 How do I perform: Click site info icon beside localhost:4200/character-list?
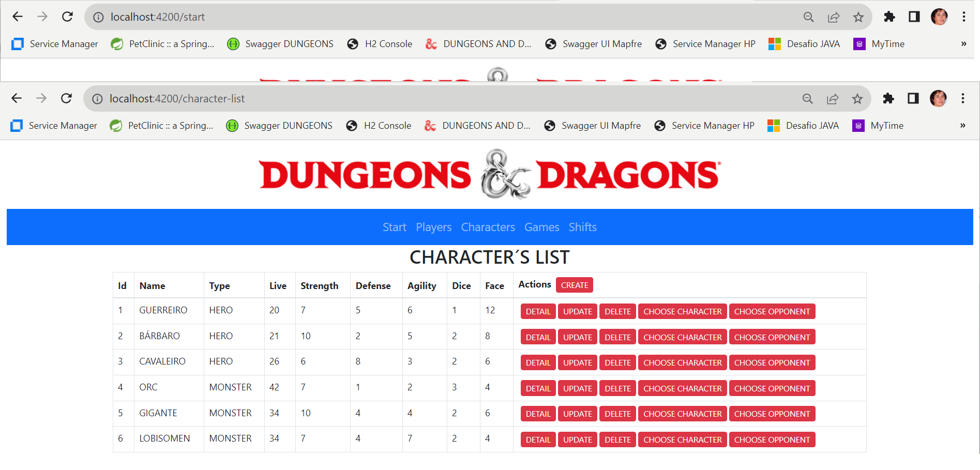pos(97,99)
